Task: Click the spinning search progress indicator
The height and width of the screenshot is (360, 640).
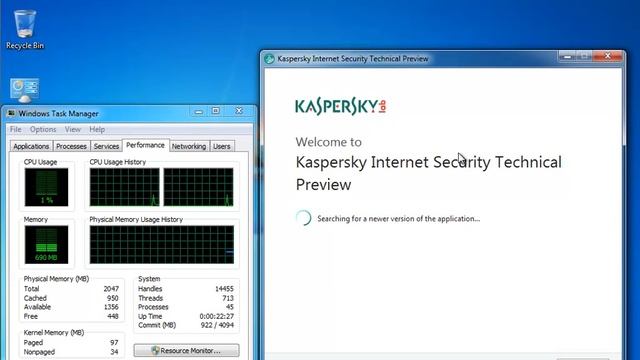Action: pyautogui.click(x=304, y=218)
